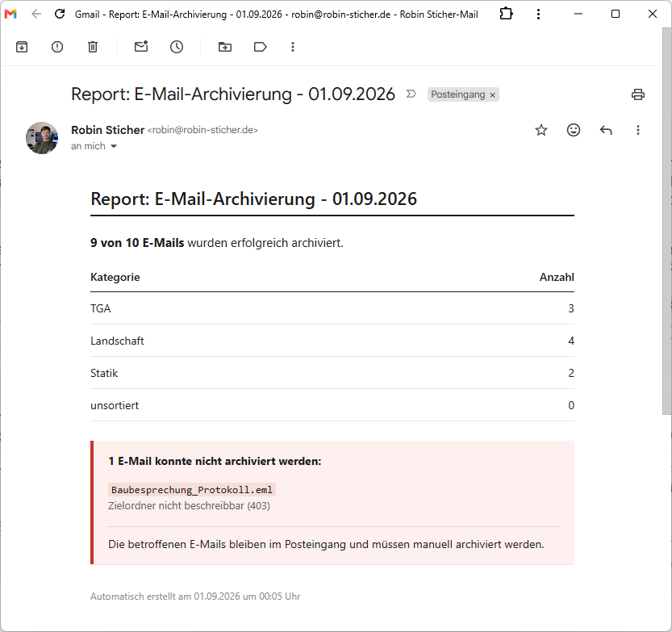
Task: Report email as spam
Action: tap(57, 47)
